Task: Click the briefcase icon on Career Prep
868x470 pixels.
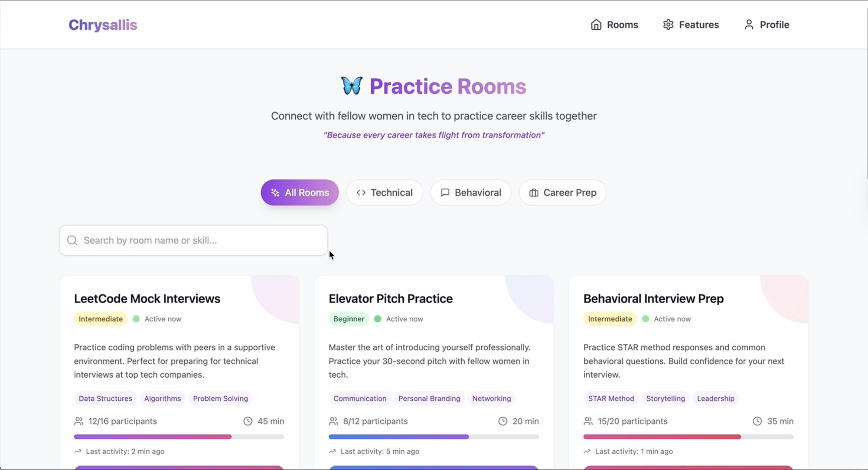Action: pos(534,193)
